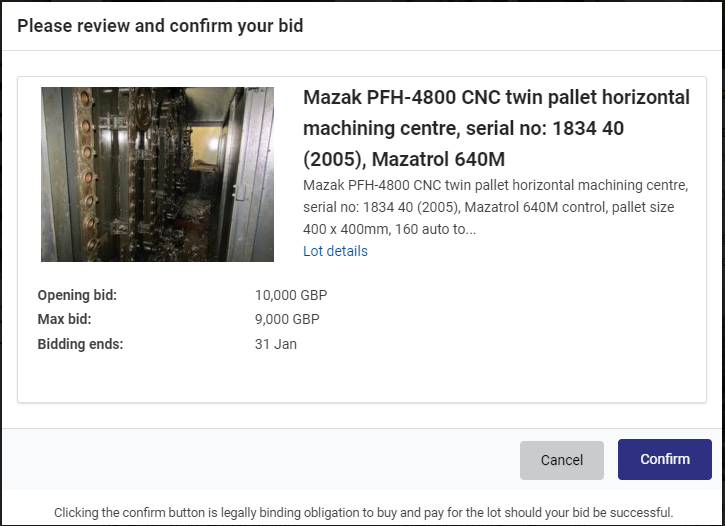Click the Mazak machine lot thumbnail photo
This screenshot has width=725, height=526.
[157, 174]
